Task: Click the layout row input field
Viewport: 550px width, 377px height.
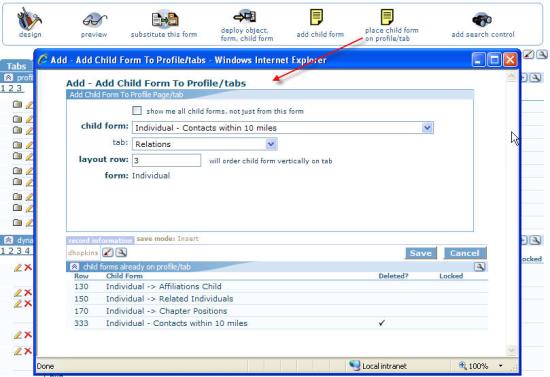Action: click(x=166, y=161)
